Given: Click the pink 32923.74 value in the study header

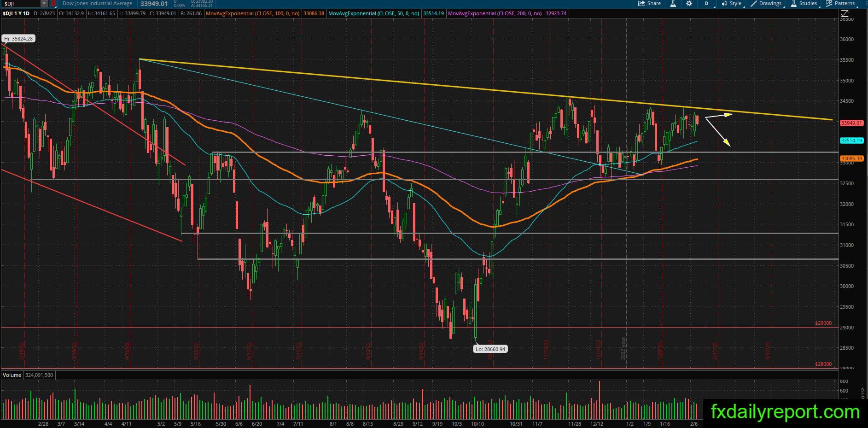Looking at the screenshot, I should pos(556,14).
